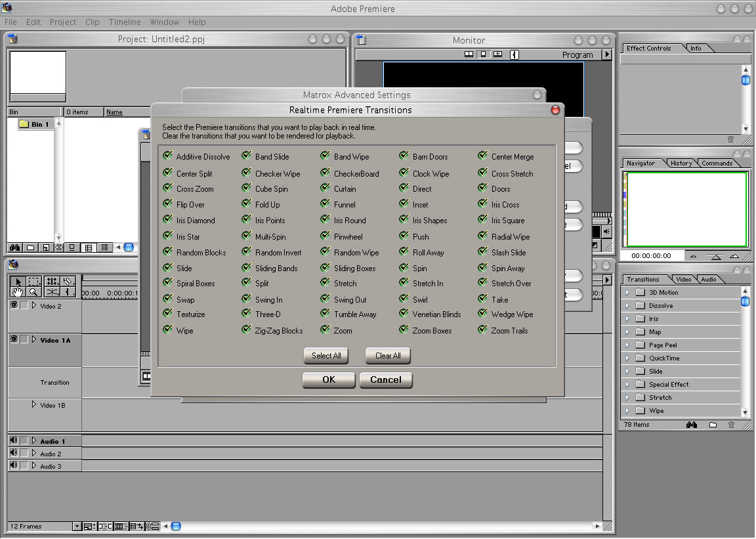
Task: Switch to the Commands tab
Action: pos(717,163)
